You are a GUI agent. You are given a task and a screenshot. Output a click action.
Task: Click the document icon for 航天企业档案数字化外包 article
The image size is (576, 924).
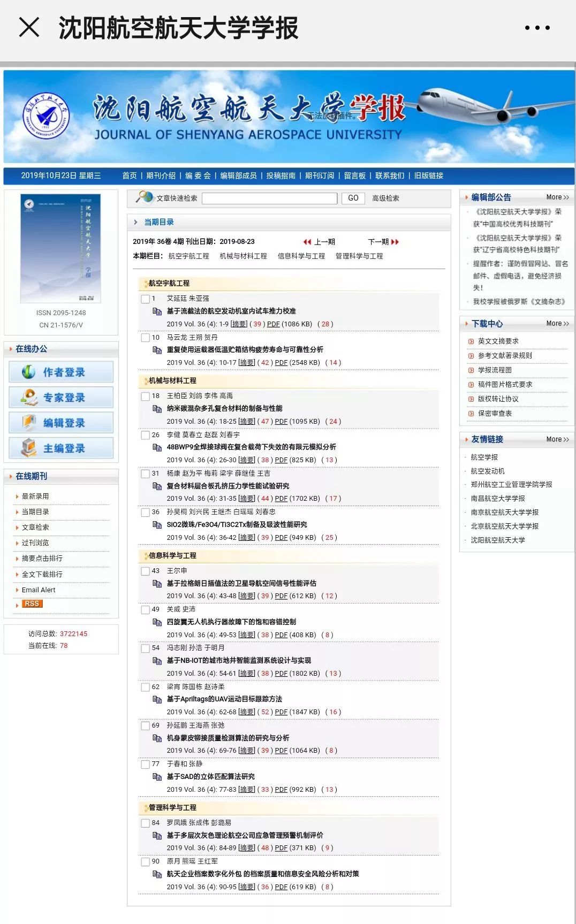tap(157, 874)
